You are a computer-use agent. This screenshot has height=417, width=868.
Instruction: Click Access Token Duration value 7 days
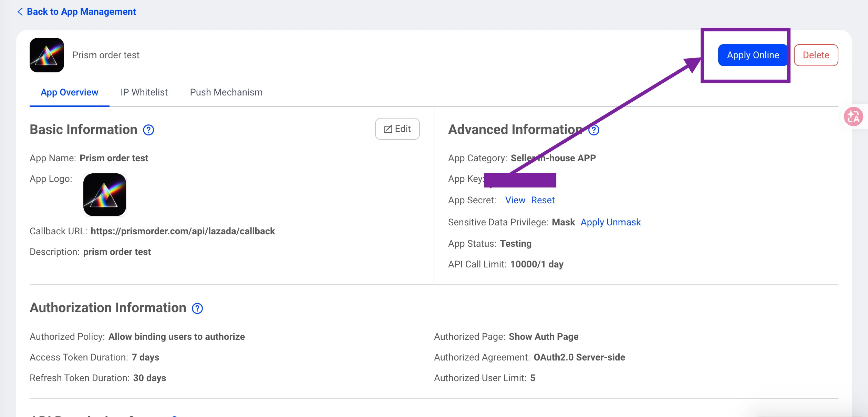(x=145, y=357)
